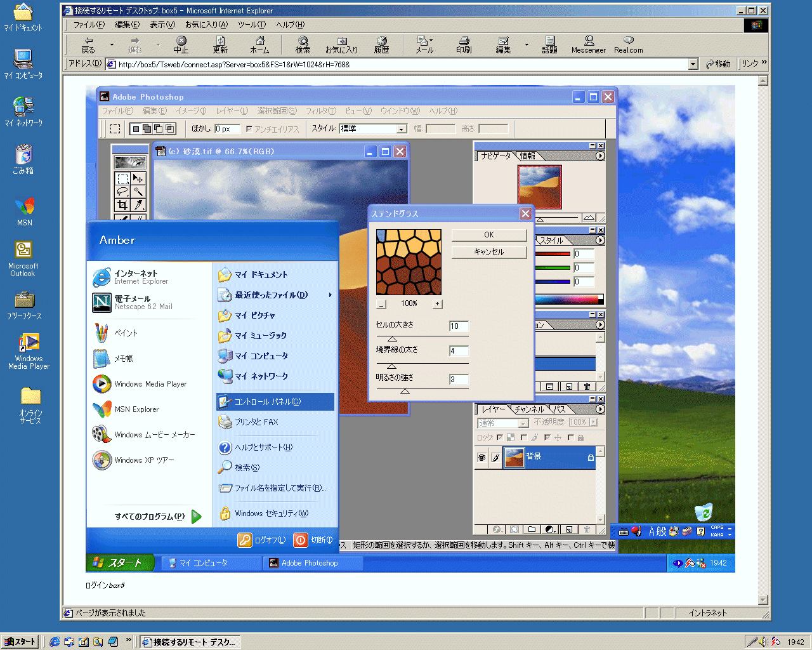Click IE Home toolbar button
The width and height of the screenshot is (812, 650).
click(259, 44)
